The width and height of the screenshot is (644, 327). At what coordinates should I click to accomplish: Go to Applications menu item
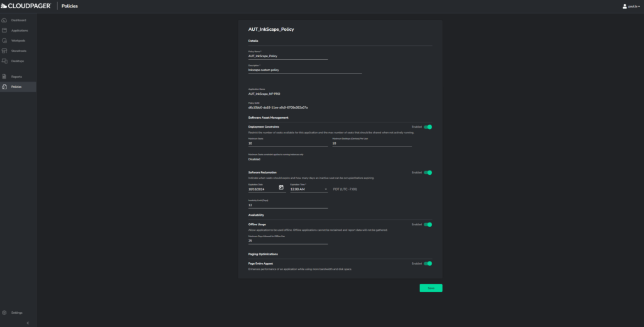(x=19, y=30)
